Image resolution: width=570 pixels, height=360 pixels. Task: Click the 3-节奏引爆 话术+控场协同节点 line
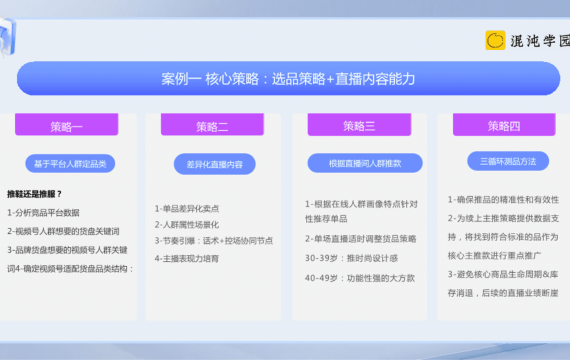click(214, 241)
